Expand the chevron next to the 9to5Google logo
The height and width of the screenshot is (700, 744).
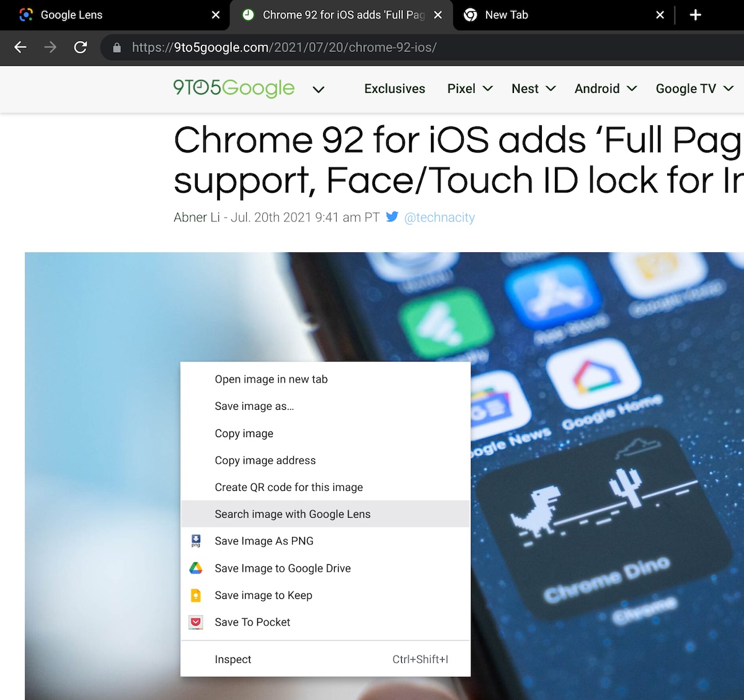coord(319,89)
